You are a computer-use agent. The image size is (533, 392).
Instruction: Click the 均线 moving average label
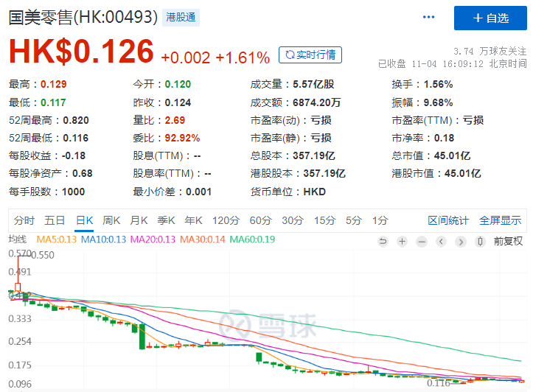18,239
